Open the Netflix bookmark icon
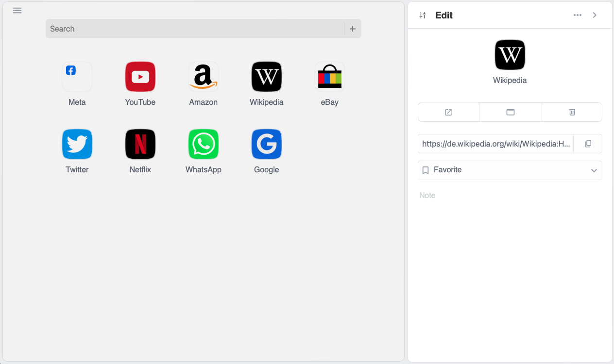 pyautogui.click(x=140, y=144)
